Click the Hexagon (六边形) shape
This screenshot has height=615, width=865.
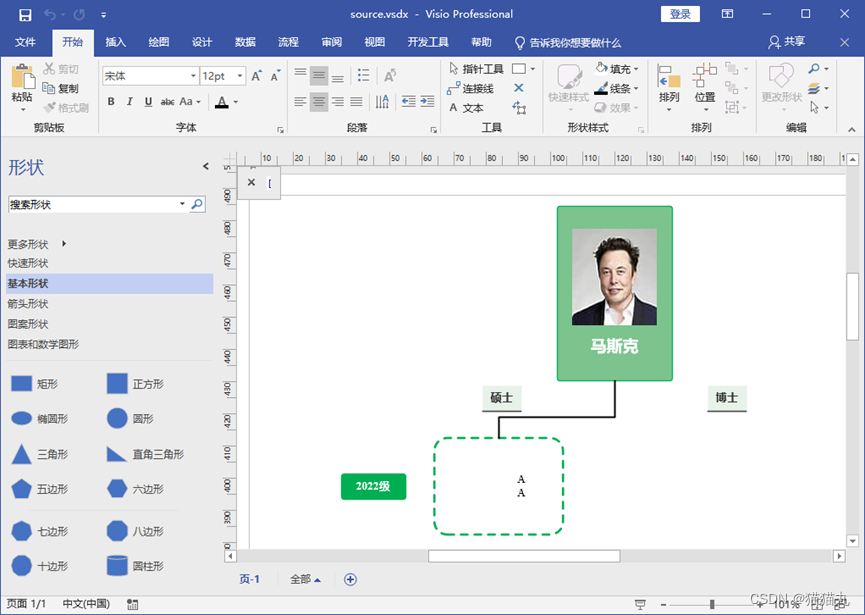coord(117,489)
